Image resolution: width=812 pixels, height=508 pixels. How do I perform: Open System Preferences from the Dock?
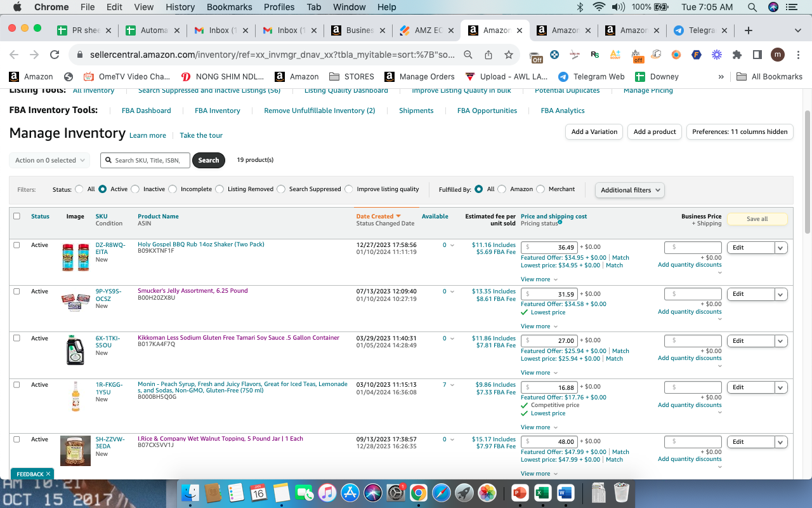click(x=396, y=492)
